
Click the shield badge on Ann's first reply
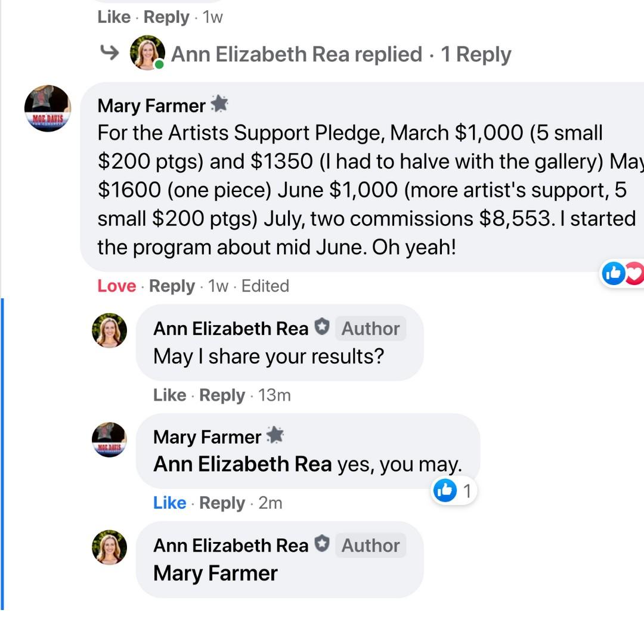click(322, 327)
